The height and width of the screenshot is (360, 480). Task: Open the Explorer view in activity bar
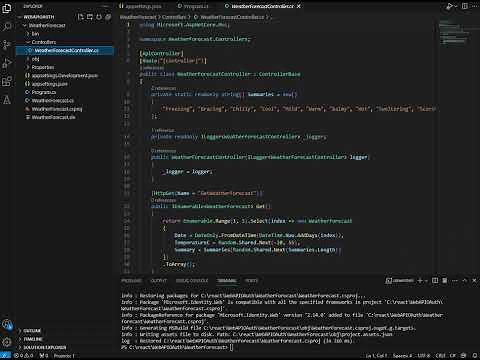tap(7, 8)
